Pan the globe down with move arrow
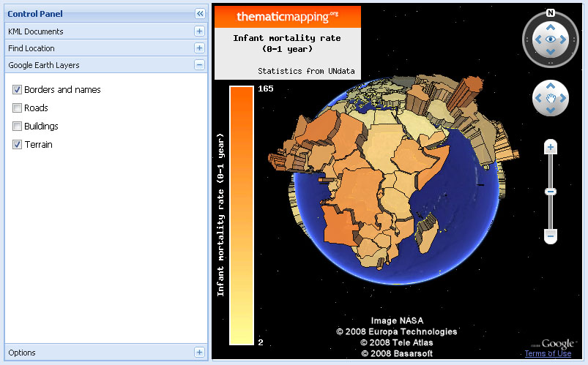Viewport: 588px width, 365px height. [551, 110]
